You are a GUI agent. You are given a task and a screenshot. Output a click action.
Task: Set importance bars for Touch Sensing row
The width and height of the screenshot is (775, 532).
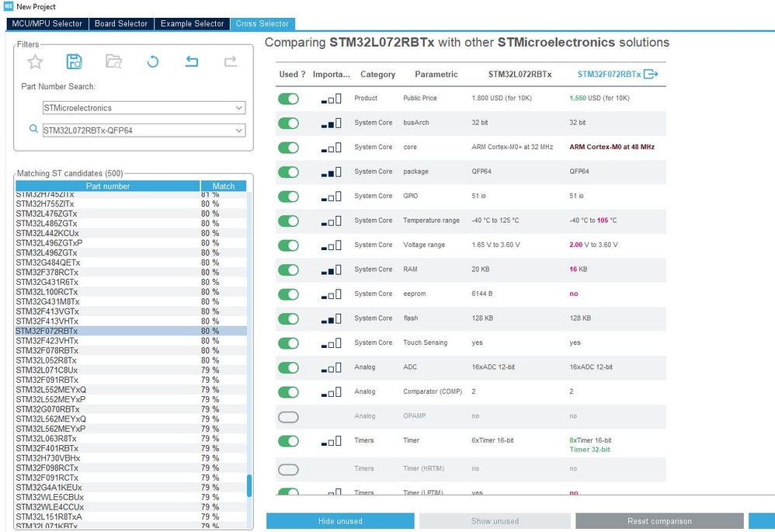331,343
